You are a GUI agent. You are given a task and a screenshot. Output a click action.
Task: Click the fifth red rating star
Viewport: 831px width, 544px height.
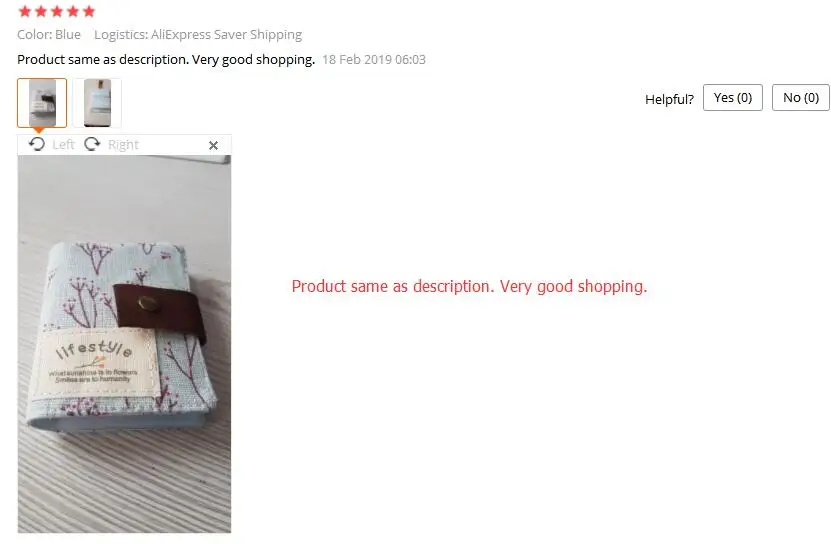tap(89, 11)
